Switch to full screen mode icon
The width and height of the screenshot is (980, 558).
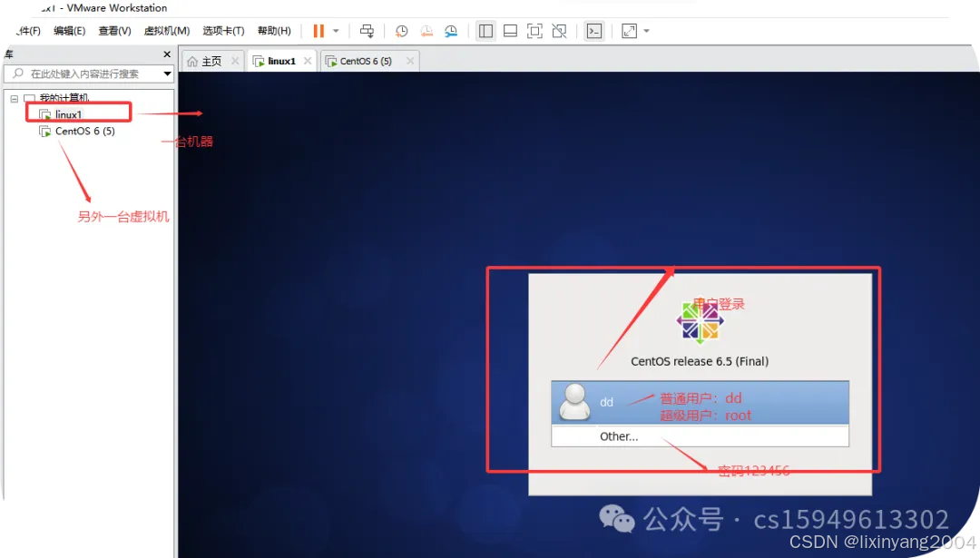534,31
